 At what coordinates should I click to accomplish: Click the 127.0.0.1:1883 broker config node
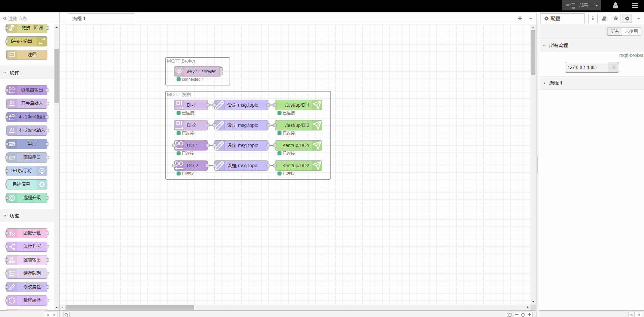click(x=587, y=67)
